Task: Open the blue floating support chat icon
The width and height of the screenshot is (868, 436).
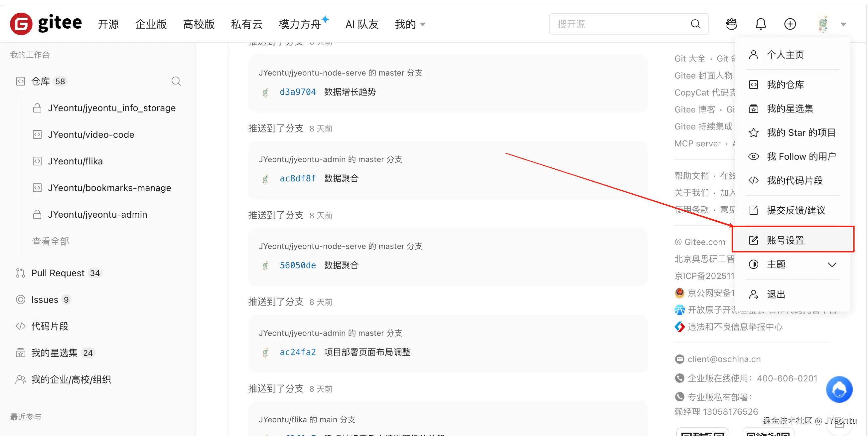Action: [839, 389]
